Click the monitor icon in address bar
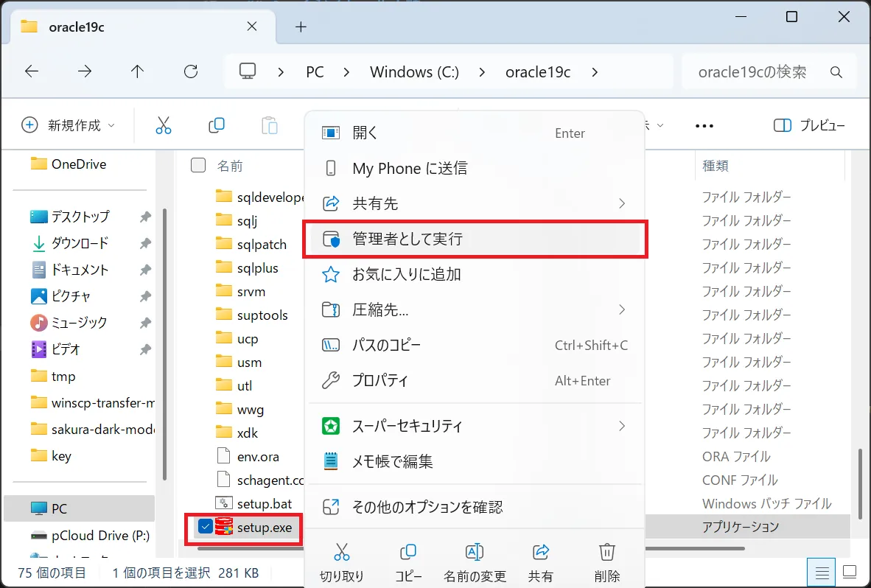This screenshot has height=588, width=871. [x=247, y=71]
